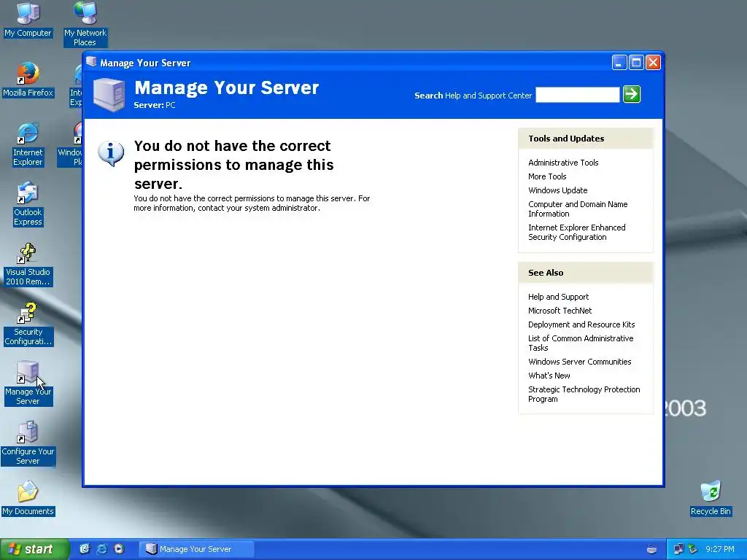Maximize the Manage Your Server window
Viewport: 747px width, 560px height.
click(636, 63)
